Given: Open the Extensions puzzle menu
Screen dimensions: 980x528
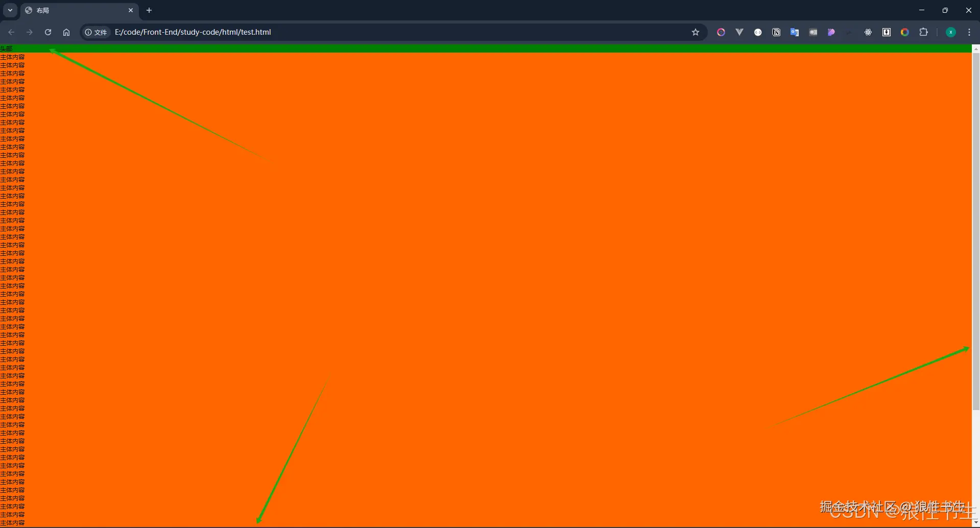Looking at the screenshot, I should click(923, 32).
